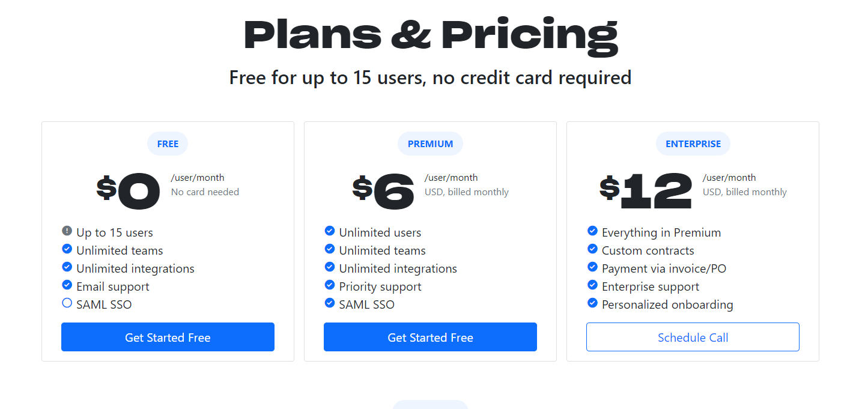Click the checkmark beside Unlimited users
The height and width of the screenshot is (409, 868).
329,231
